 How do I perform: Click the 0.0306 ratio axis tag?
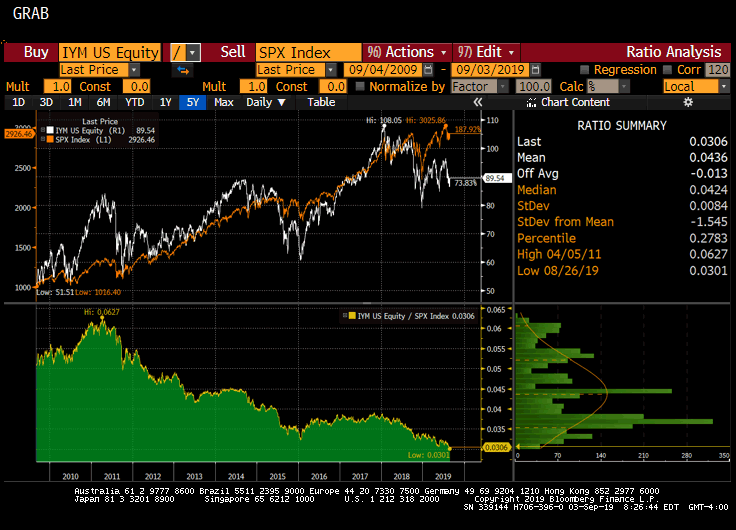pos(496,447)
